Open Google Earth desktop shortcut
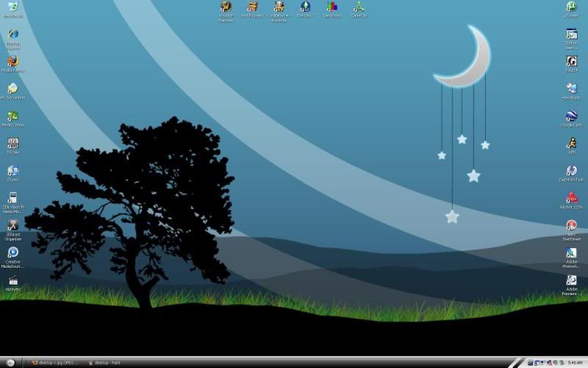 (x=571, y=116)
